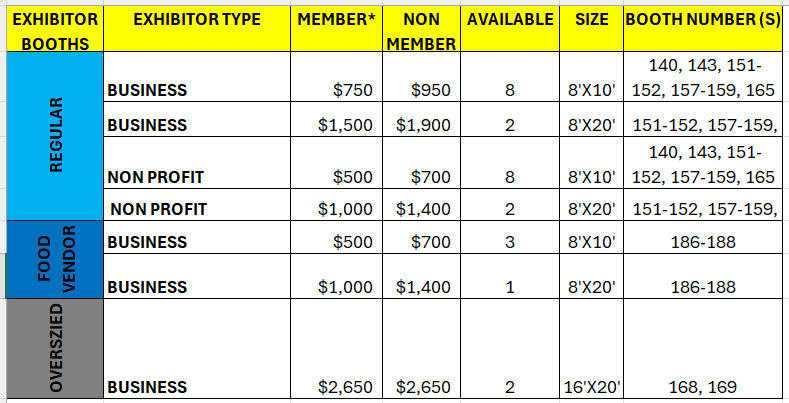Select the EXHIBITOR TYPE header cell
This screenshot has height=403, width=789.
click(197, 29)
